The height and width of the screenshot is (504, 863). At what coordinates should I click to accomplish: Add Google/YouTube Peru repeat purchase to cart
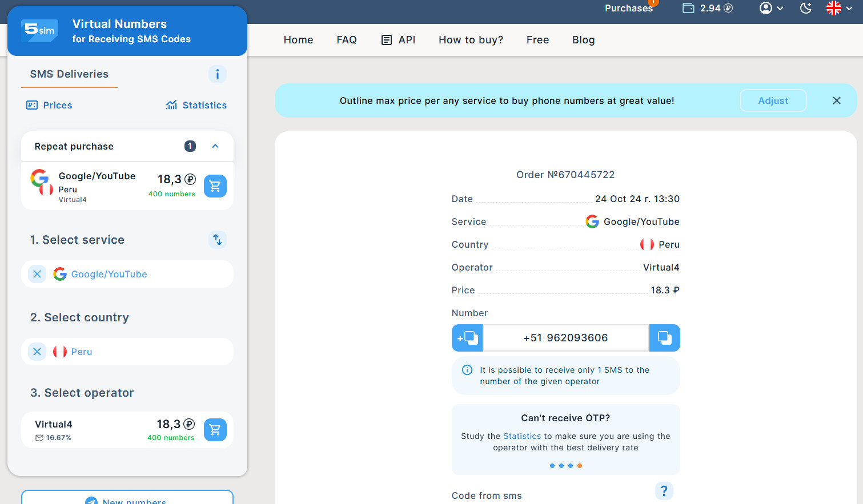pyautogui.click(x=215, y=186)
